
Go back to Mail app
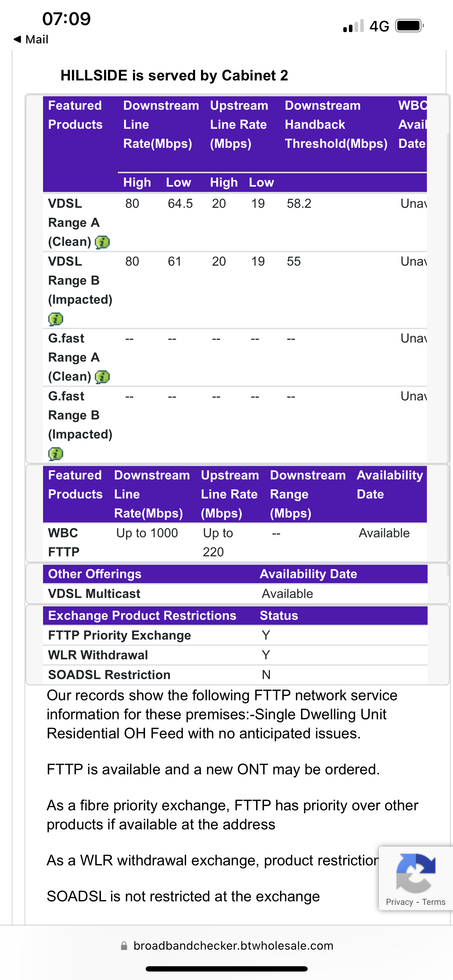pos(31,39)
